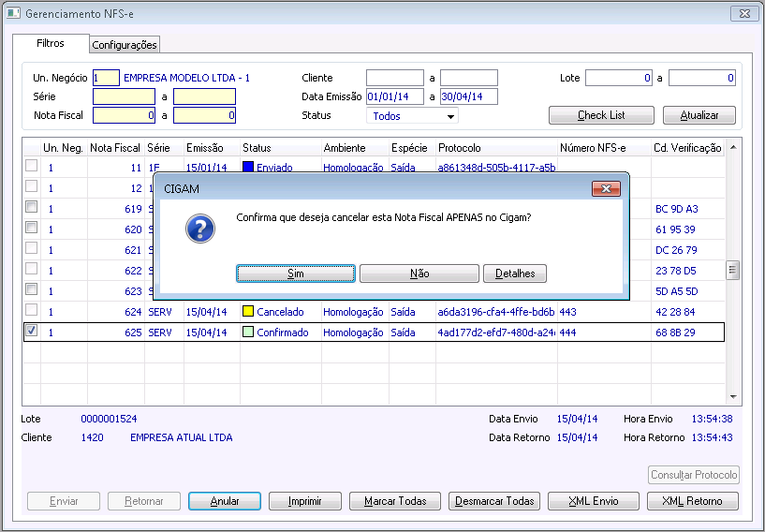Click blue Enviado status color square
Viewport: 765px width, 532px height.
pos(248,167)
